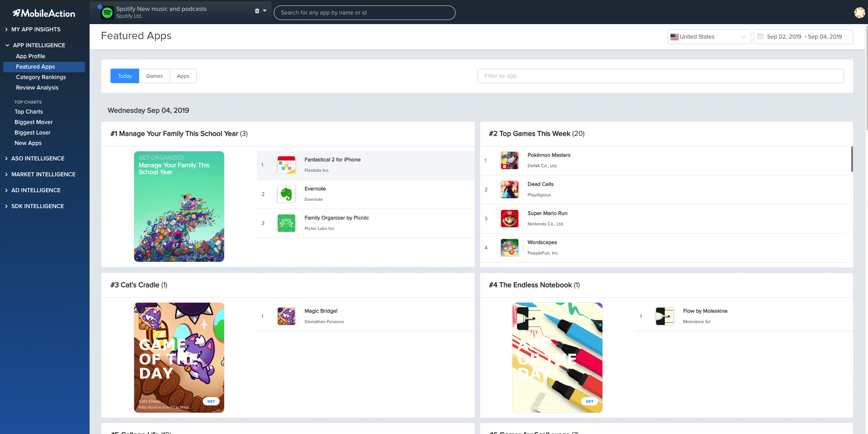Collapse App Intelligence section
This screenshot has width=868, height=434.
tap(39, 45)
